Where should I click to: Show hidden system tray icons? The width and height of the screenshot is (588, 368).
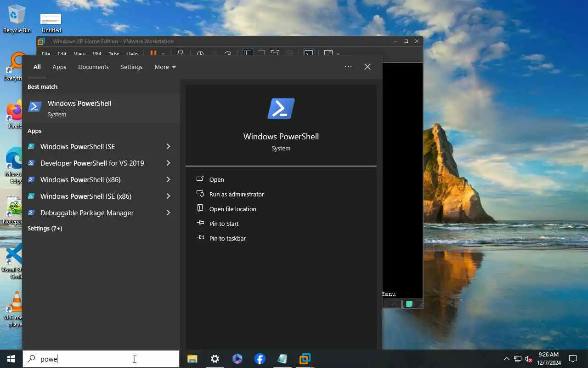[x=506, y=359]
